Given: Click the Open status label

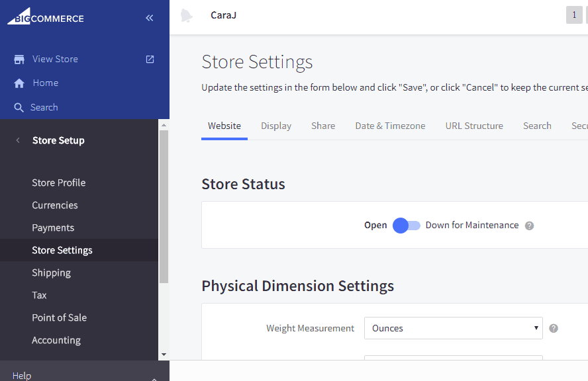Looking at the screenshot, I should point(375,225).
